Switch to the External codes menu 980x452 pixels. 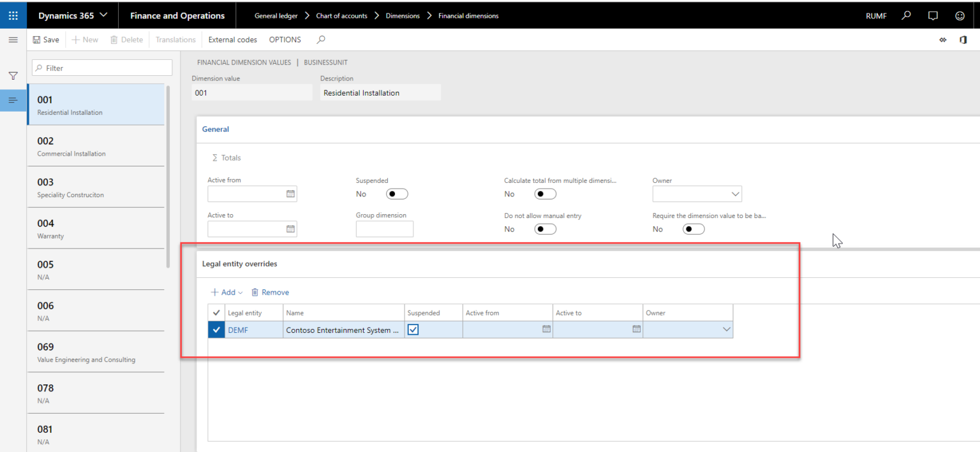[x=232, y=40]
